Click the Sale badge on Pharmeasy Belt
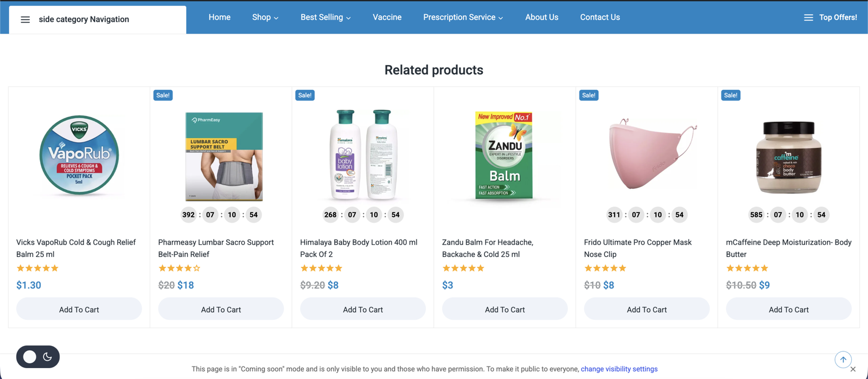 click(163, 95)
